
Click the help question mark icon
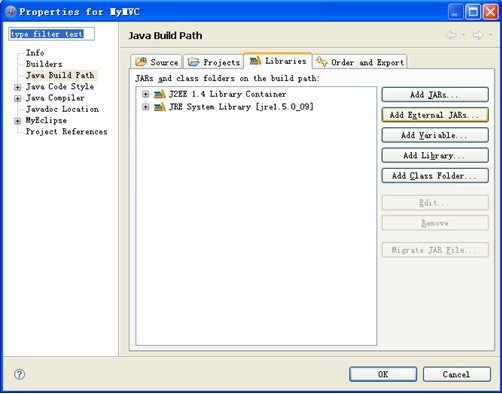click(19, 374)
